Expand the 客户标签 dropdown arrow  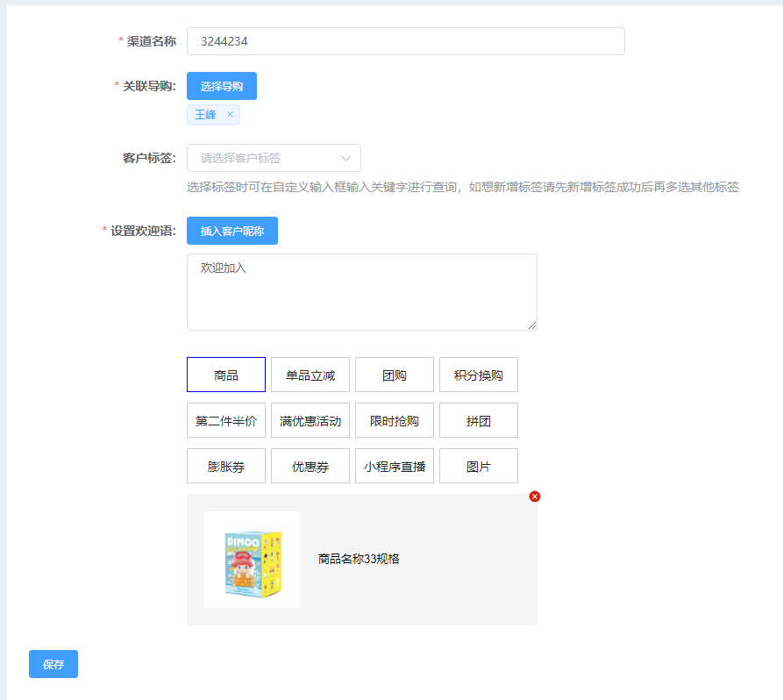(x=345, y=158)
